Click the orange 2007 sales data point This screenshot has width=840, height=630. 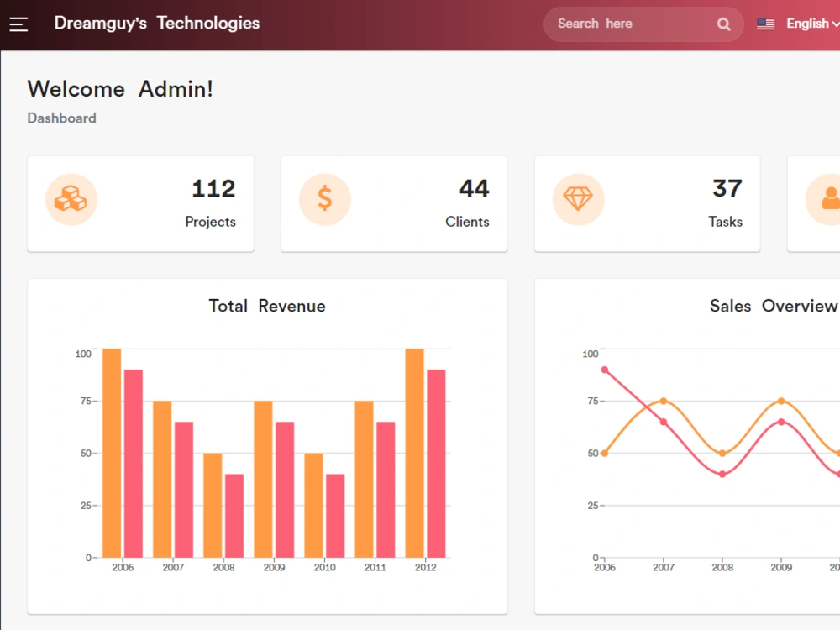[664, 401]
